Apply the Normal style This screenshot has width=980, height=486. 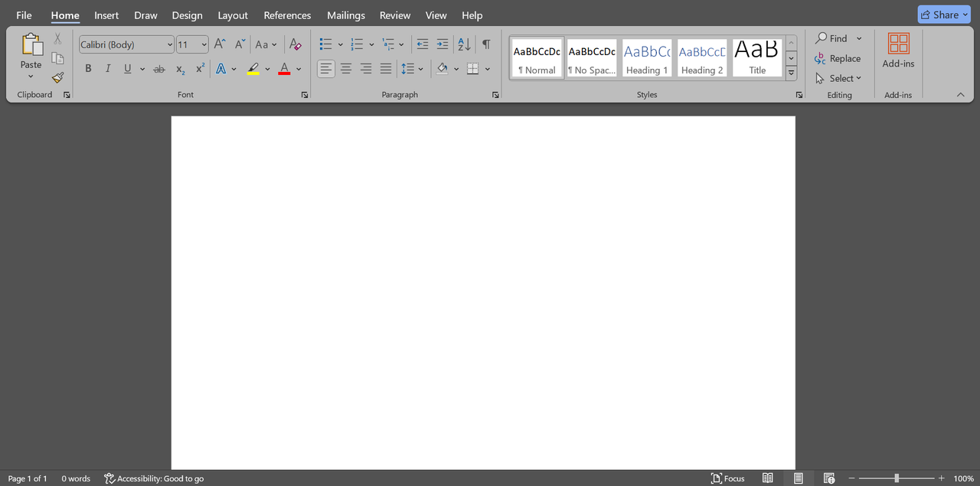(x=537, y=58)
